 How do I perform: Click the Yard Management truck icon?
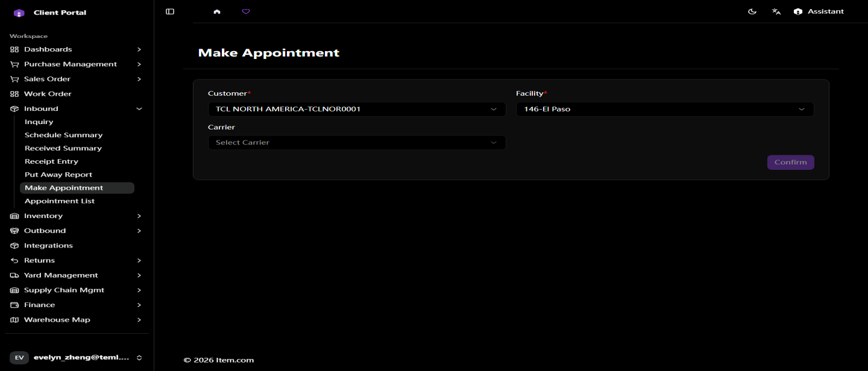(14, 275)
